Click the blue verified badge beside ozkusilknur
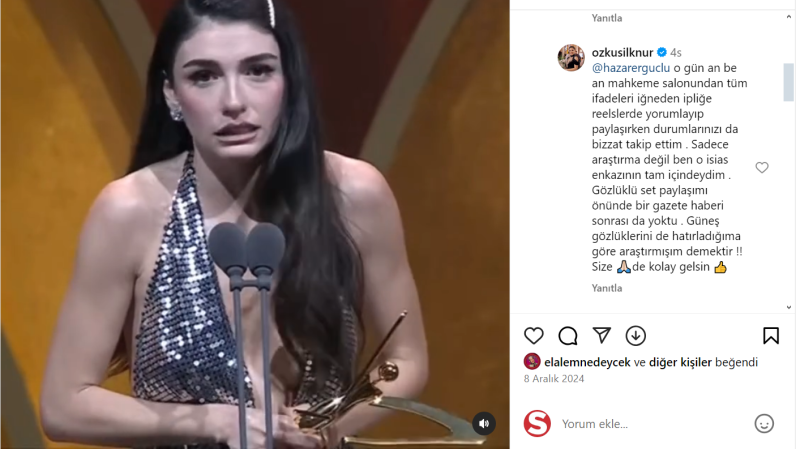The image size is (800, 449). tap(662, 52)
